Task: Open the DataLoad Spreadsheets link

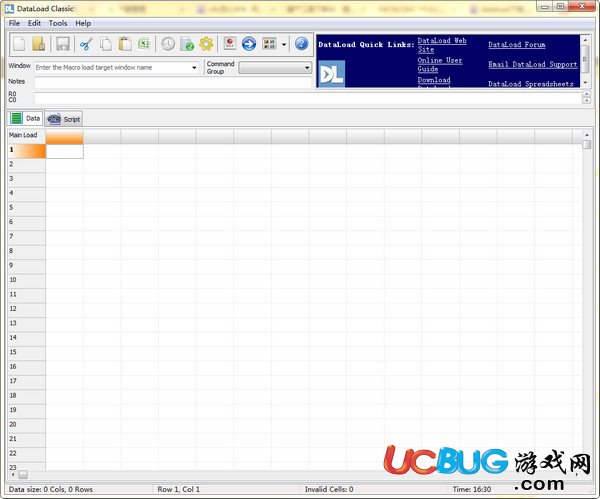Action: point(531,83)
